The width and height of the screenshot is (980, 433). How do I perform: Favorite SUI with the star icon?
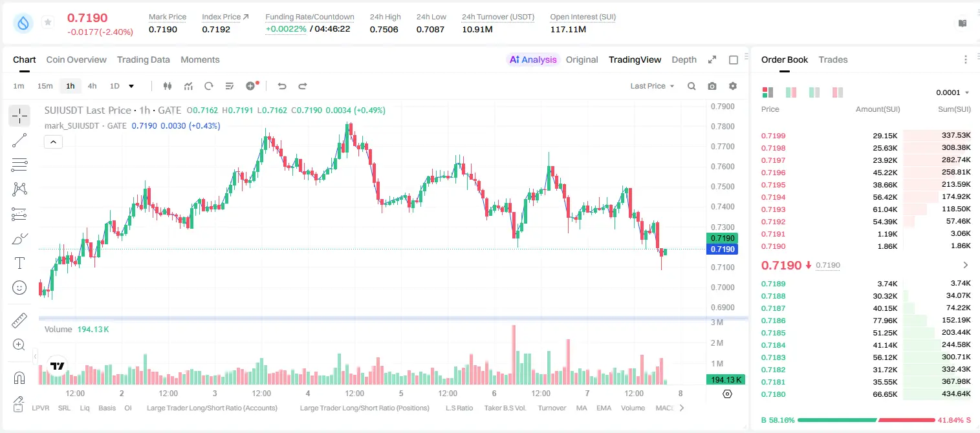pyautogui.click(x=48, y=23)
